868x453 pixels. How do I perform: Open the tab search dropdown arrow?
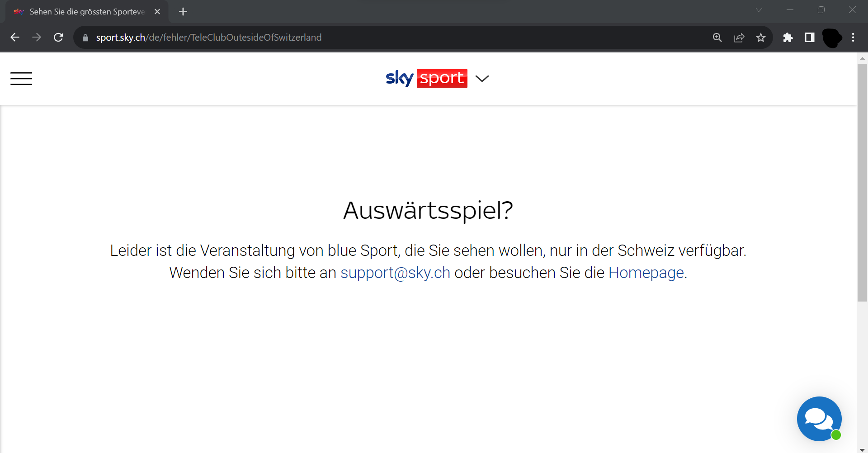pyautogui.click(x=759, y=10)
